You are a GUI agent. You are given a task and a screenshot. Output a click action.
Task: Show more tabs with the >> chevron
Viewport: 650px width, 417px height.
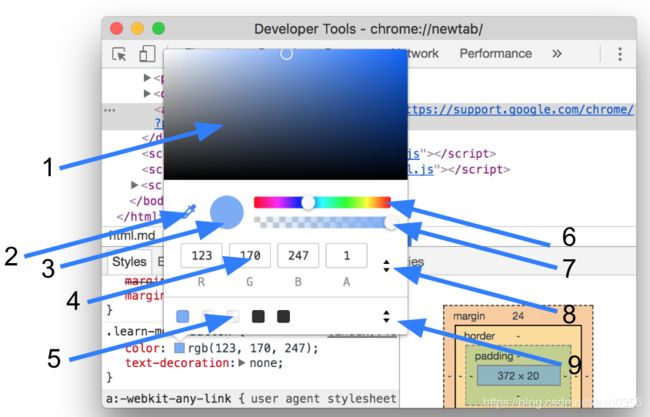557,53
